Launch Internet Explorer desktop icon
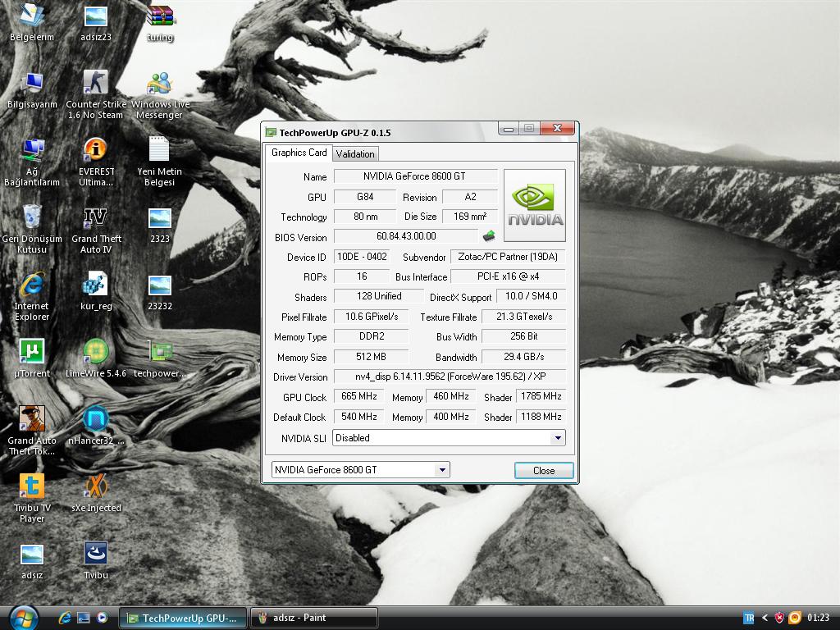The width and height of the screenshot is (840, 630). tap(32, 297)
